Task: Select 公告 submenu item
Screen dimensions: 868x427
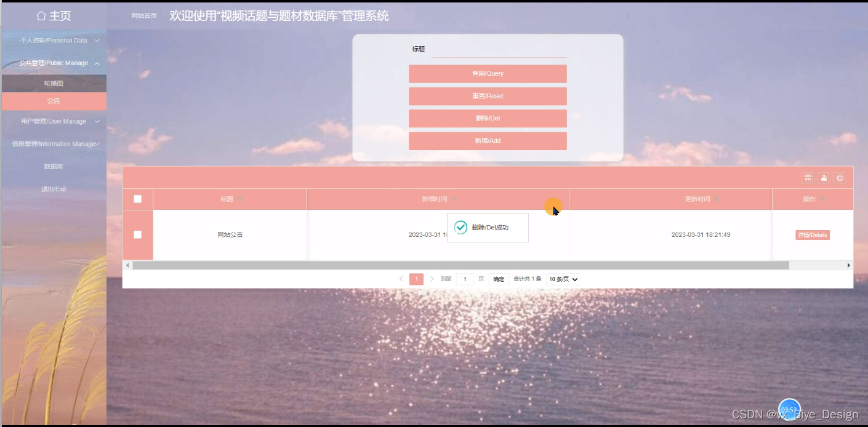Action: 54,102
